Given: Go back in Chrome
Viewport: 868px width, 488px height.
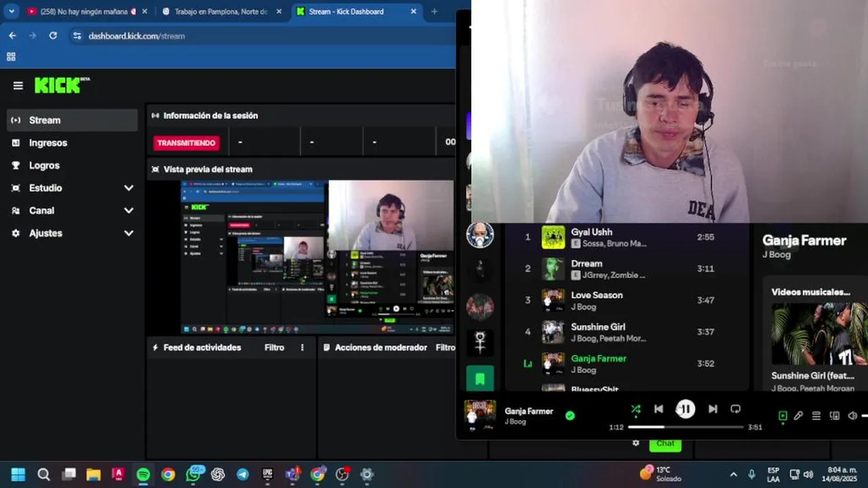Looking at the screenshot, I should point(12,36).
